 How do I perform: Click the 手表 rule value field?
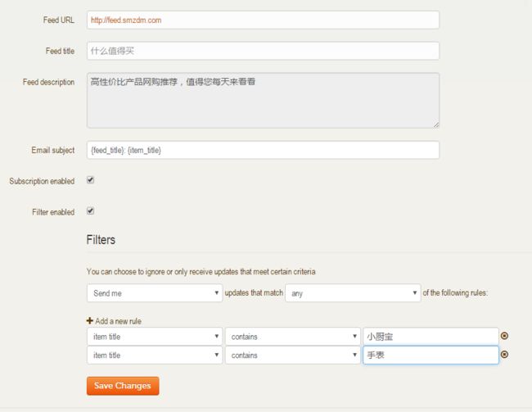(431, 355)
